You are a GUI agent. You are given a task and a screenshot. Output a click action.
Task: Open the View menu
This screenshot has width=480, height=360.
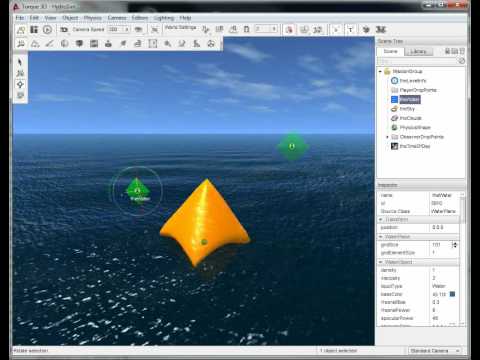click(50, 18)
